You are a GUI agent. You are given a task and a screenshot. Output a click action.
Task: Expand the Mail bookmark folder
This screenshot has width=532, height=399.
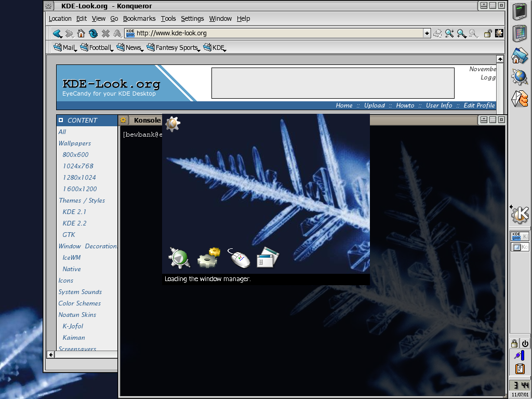coord(65,47)
